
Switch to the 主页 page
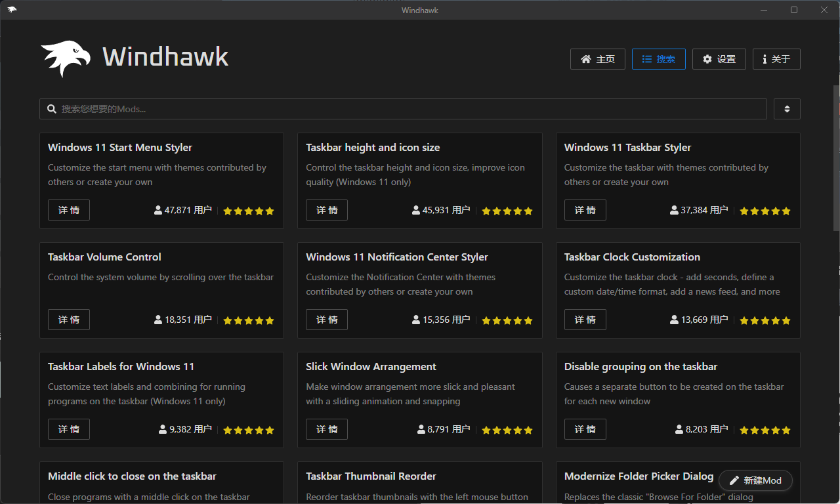[598, 59]
